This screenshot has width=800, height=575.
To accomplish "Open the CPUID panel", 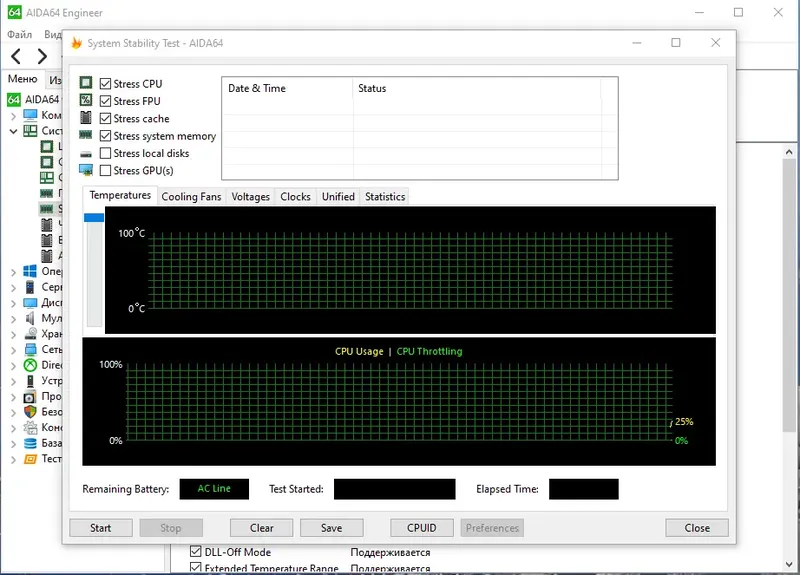I will coord(421,528).
